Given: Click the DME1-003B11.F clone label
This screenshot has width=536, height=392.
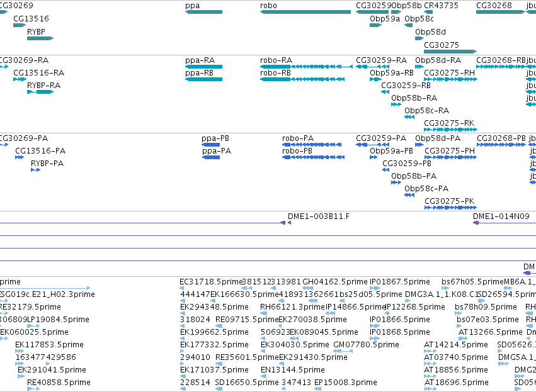Looking at the screenshot, I should 319,216.
